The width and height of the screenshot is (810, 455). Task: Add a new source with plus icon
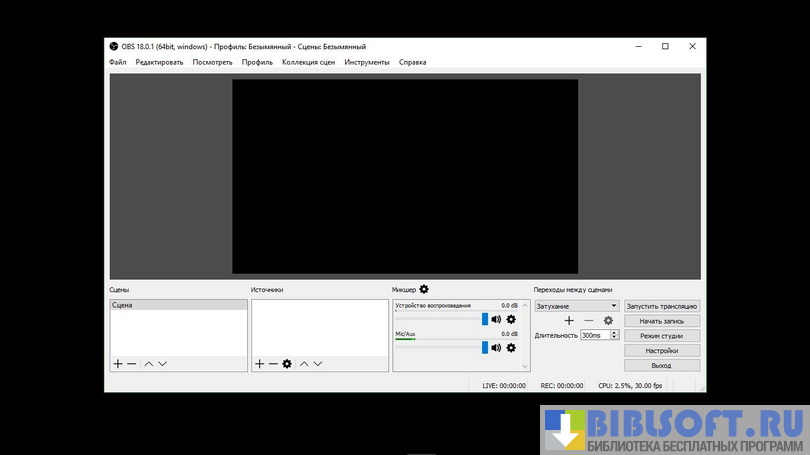[260, 364]
